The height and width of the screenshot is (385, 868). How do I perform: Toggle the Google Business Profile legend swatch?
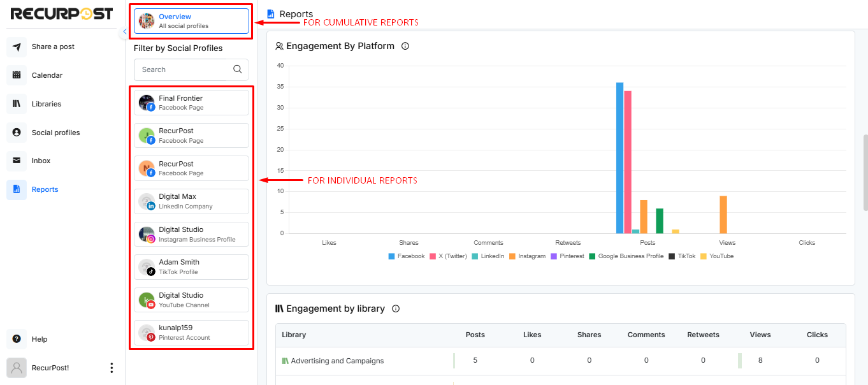point(592,256)
